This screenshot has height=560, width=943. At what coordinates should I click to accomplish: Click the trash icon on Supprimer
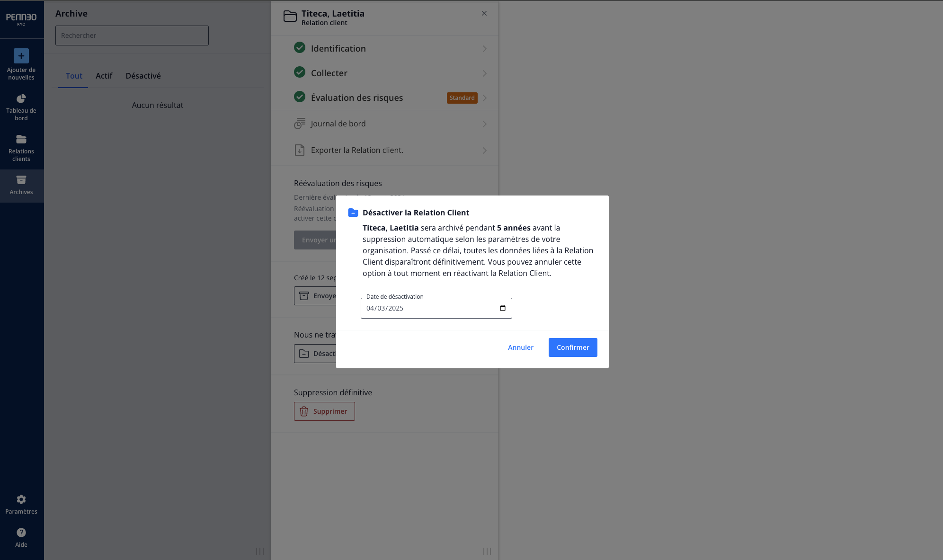(304, 411)
